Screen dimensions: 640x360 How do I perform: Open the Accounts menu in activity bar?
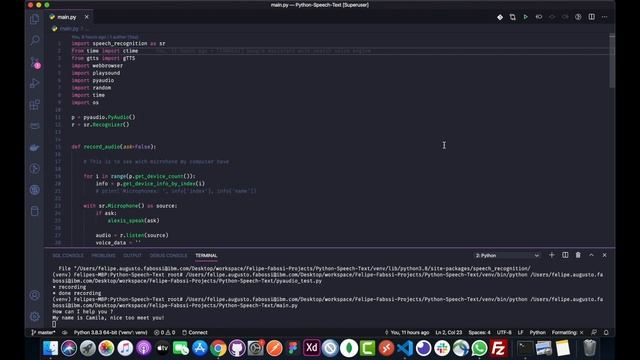click(x=35, y=295)
